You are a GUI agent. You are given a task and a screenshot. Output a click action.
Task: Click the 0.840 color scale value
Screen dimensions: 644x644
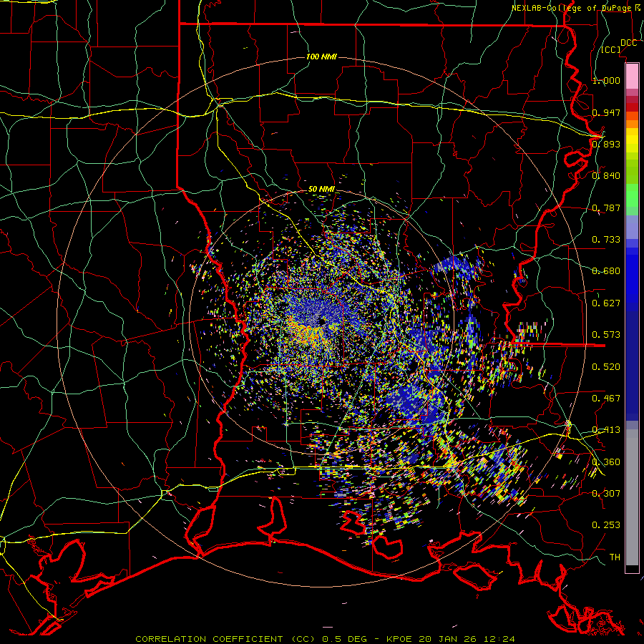[606, 176]
